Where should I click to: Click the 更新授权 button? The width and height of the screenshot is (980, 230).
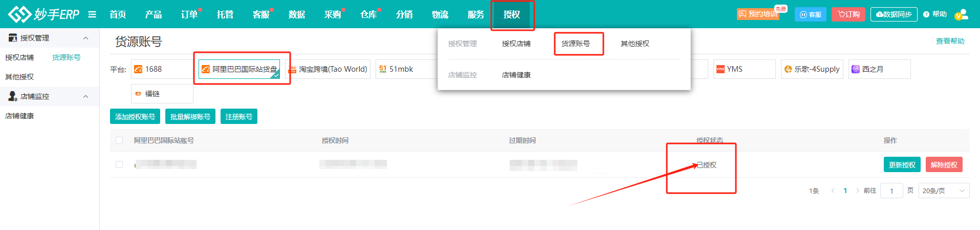pyautogui.click(x=902, y=164)
